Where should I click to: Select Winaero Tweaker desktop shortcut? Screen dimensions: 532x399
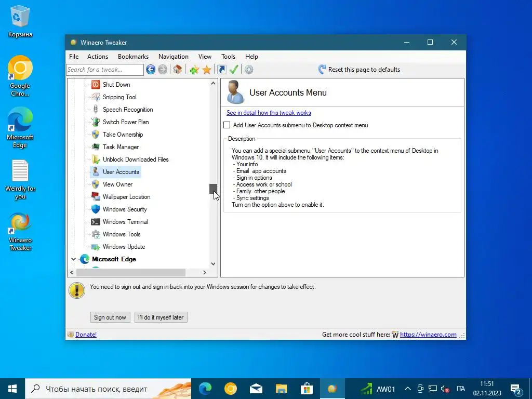click(x=20, y=232)
